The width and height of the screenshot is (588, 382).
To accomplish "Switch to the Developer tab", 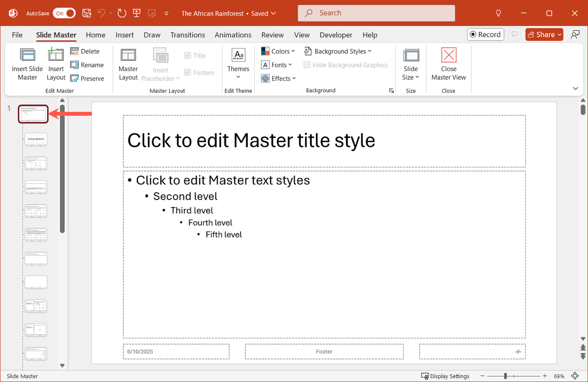I will pyautogui.click(x=336, y=35).
